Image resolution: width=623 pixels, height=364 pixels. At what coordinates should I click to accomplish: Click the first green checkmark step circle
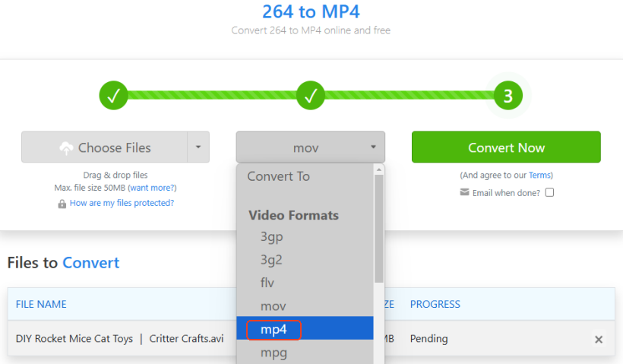coord(114,96)
